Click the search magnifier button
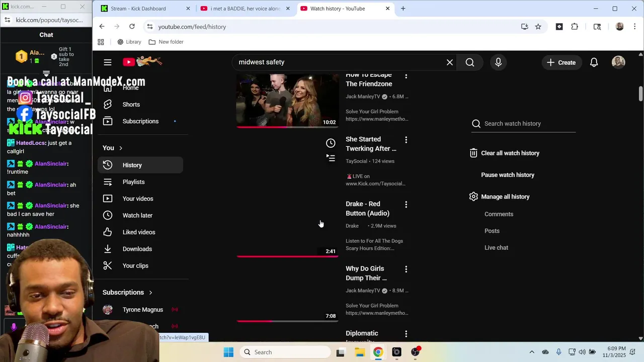This screenshot has height=362, width=644. tap(470, 62)
